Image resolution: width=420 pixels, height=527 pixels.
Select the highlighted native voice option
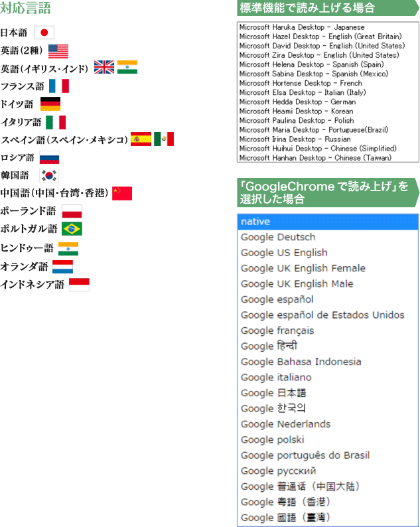tap(328, 222)
